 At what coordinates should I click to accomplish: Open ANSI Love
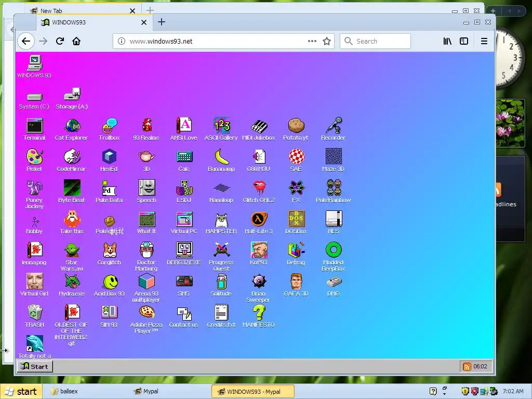tap(183, 129)
